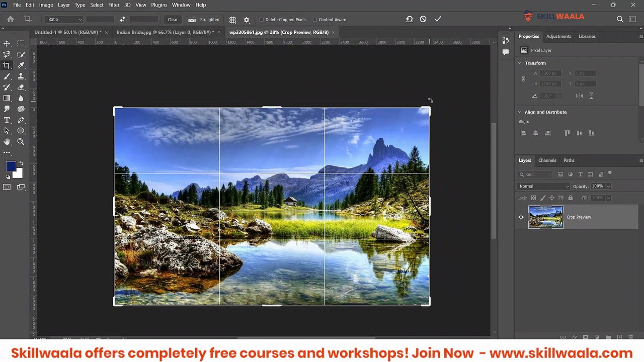
Task: Go to the Home screen
Action: [x=10, y=19]
